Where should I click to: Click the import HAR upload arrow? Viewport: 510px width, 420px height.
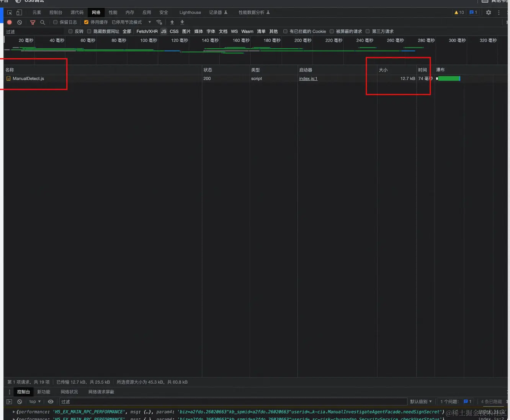172,22
